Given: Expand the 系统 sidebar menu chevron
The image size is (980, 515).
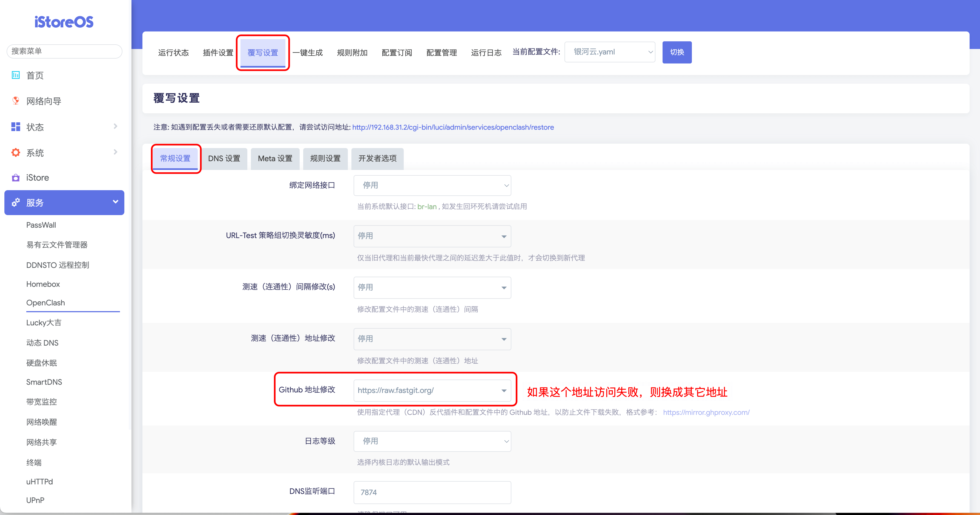Looking at the screenshot, I should tap(115, 152).
